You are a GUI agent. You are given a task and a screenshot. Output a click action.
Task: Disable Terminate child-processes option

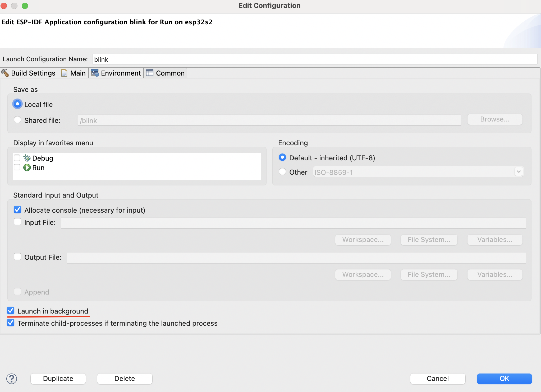click(11, 323)
